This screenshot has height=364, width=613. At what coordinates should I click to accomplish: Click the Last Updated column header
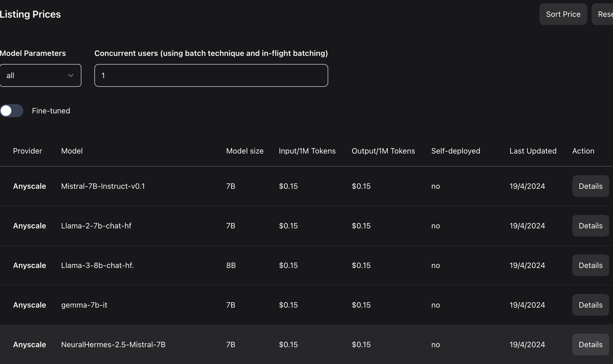tap(533, 151)
